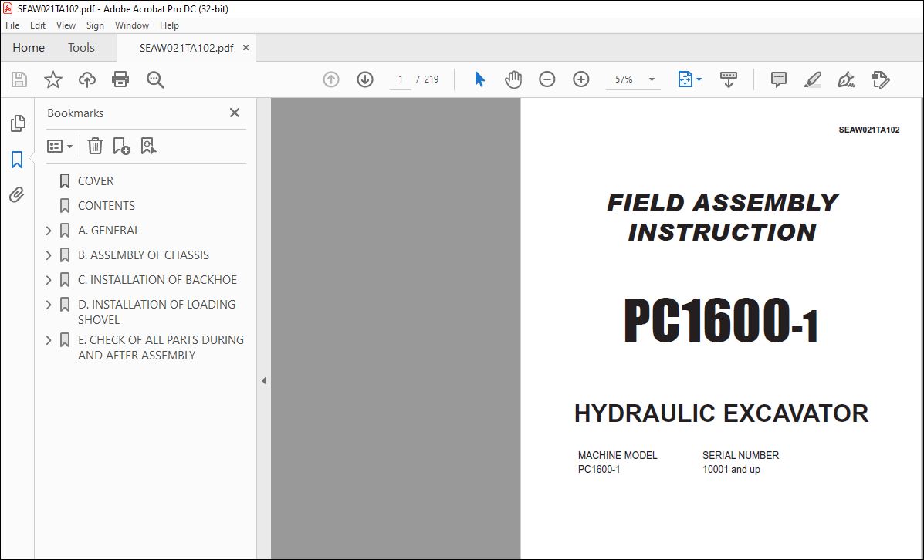Select A. GENERAL bookmark label
The image size is (924, 560).
pos(109,231)
